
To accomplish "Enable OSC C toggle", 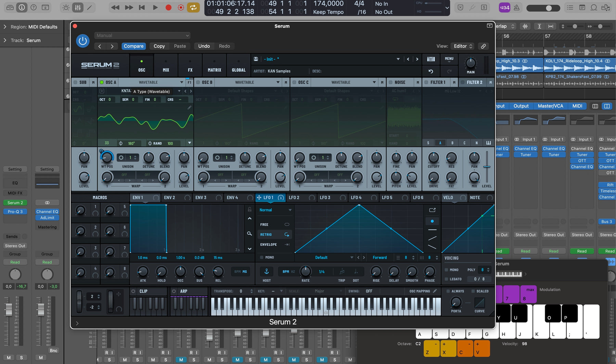I will click(x=294, y=82).
